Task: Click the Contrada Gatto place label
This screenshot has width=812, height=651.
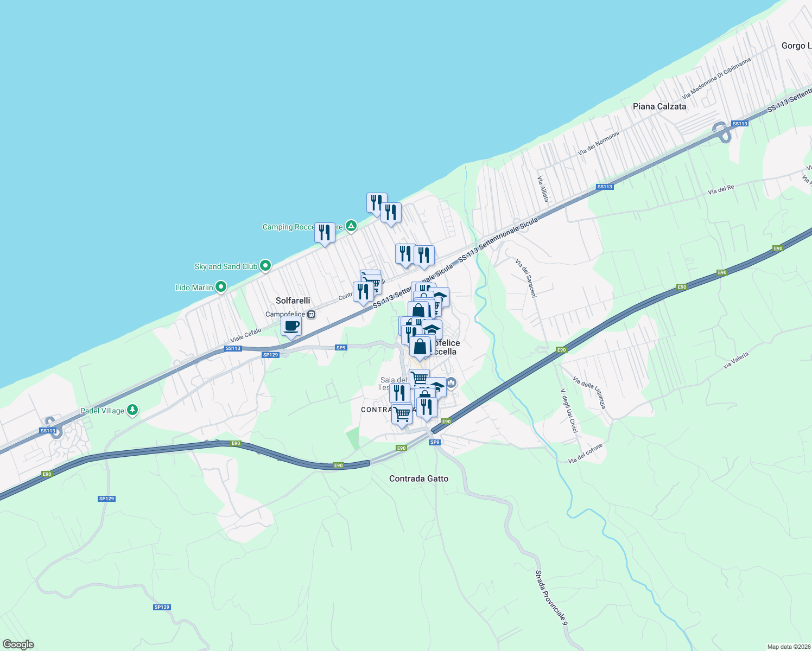Action: pos(418,478)
